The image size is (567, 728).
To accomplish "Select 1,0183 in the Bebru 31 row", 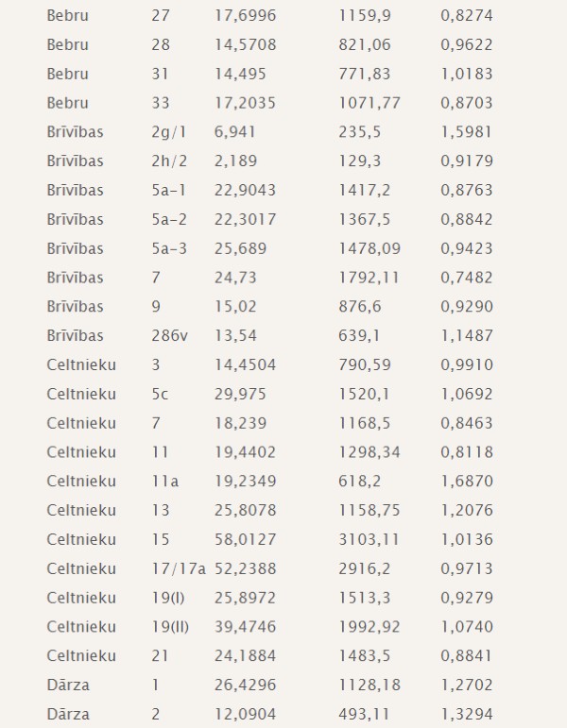I will coord(467,74).
